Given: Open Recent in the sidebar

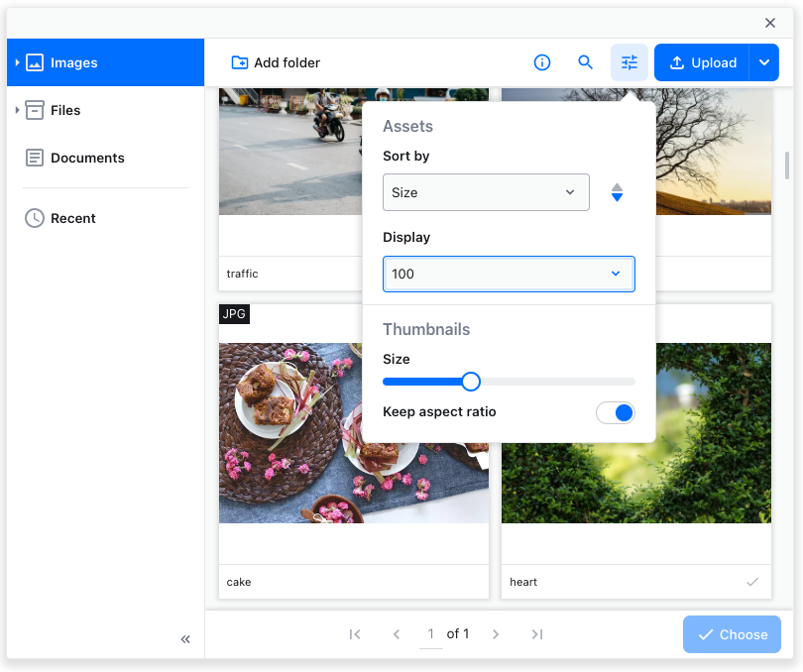Looking at the screenshot, I should click(x=72, y=218).
